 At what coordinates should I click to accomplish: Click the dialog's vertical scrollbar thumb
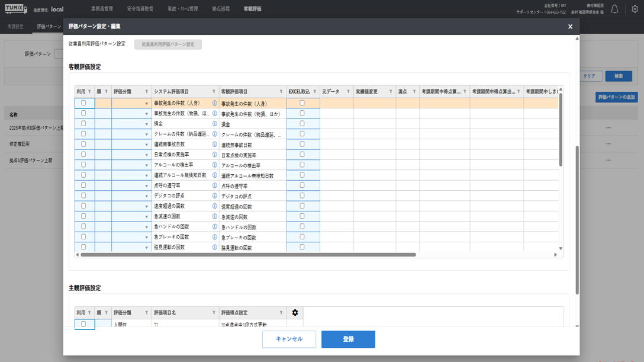577,220
